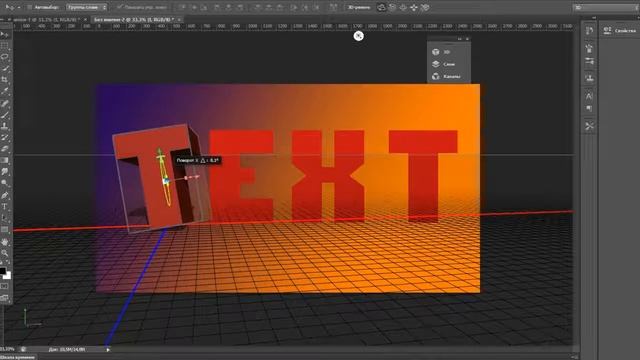The width and height of the screenshot is (640, 360).
Task: Select the Hand tool
Action: coord(4,242)
